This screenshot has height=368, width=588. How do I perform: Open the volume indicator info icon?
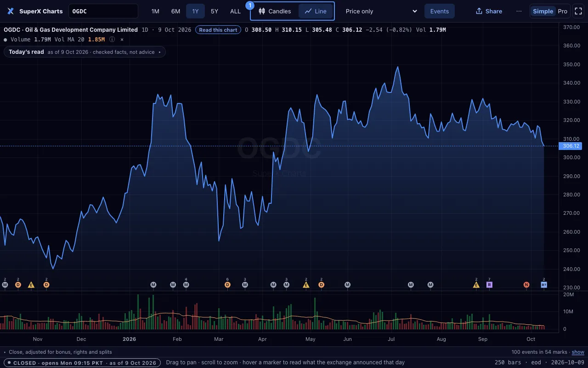[112, 39]
